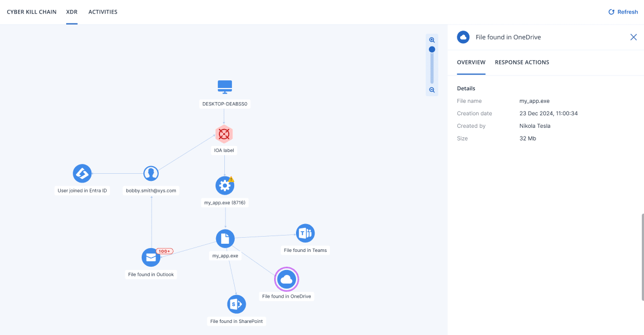The height and width of the screenshot is (335, 644).
Task: Click the File found in Teams node
Action: tap(305, 233)
